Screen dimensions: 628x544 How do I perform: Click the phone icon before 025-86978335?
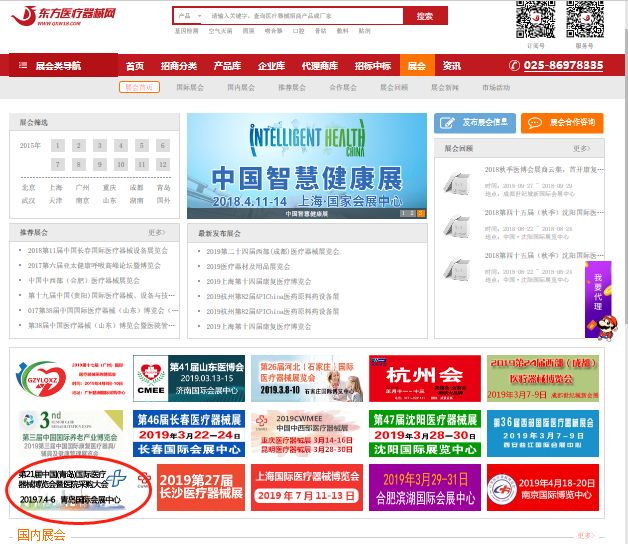coord(514,65)
